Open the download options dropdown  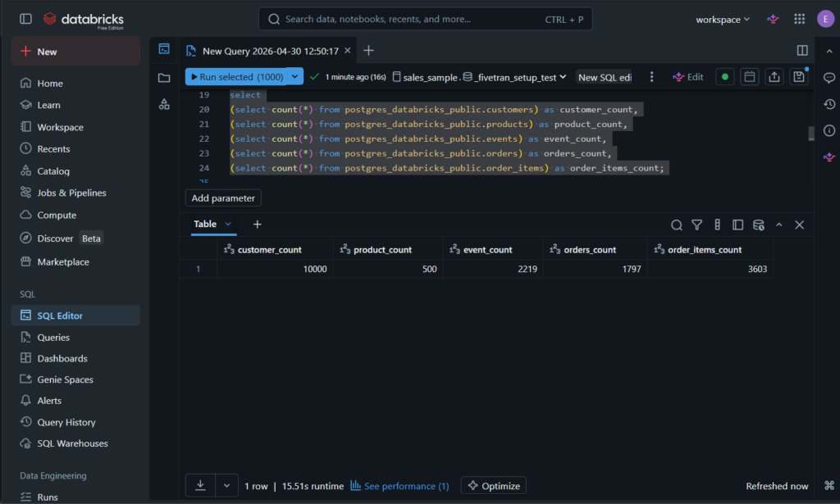click(226, 485)
